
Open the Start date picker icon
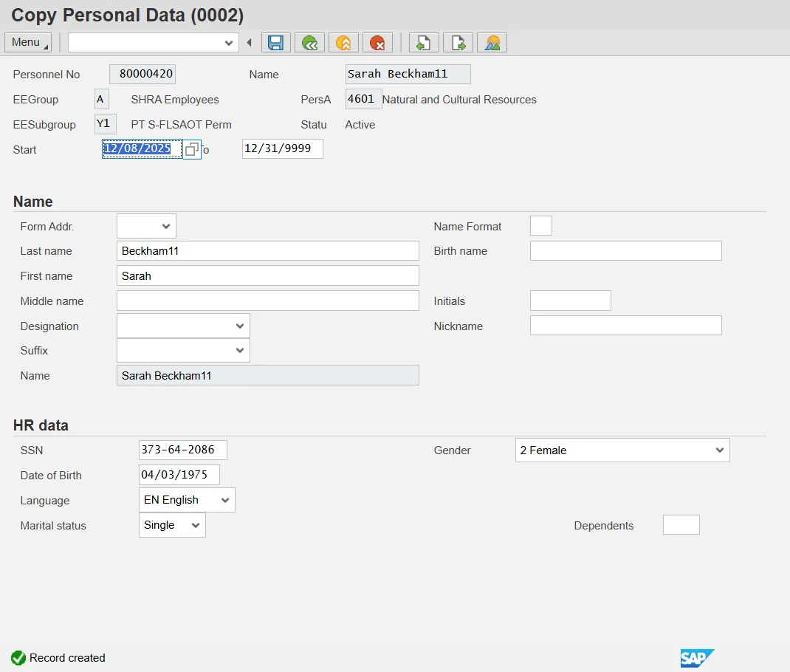click(x=191, y=149)
